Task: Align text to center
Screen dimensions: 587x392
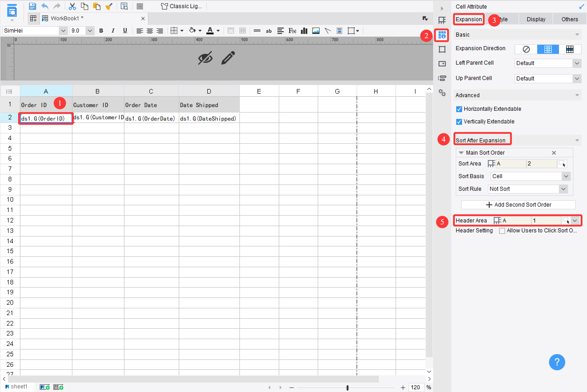Action: click(x=150, y=31)
